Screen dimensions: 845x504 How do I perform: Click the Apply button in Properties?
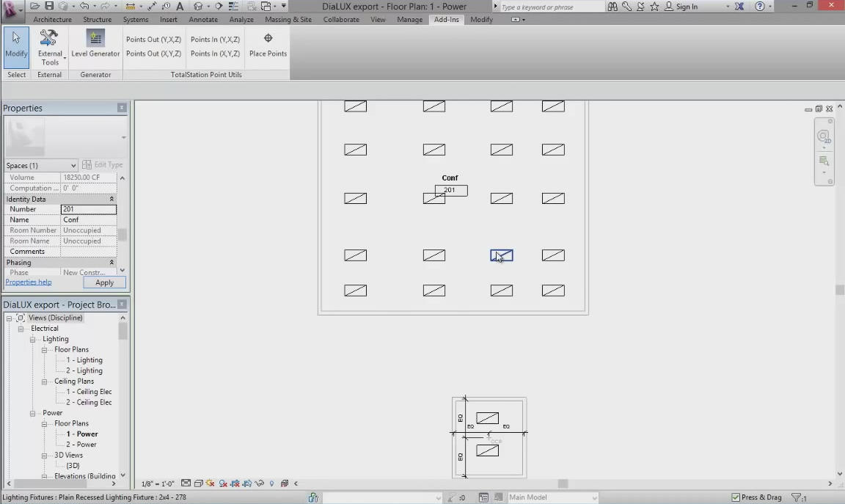click(105, 282)
